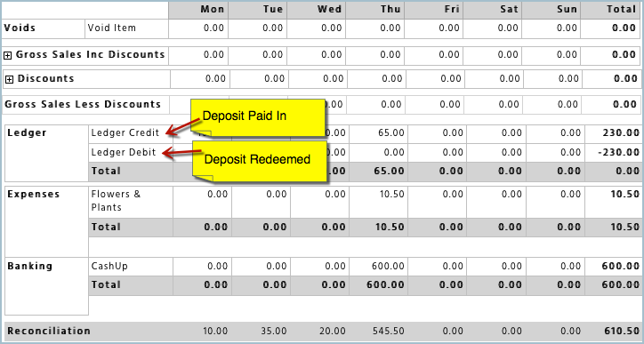644x344 pixels.
Task: Click the Ledger Credit row label
Action: point(125,133)
